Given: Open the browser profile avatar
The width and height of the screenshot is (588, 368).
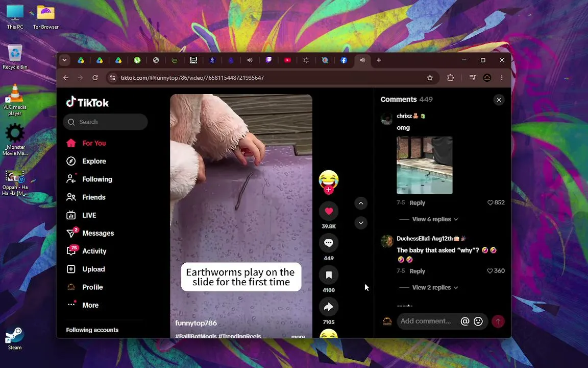Looking at the screenshot, I should 487,78.
